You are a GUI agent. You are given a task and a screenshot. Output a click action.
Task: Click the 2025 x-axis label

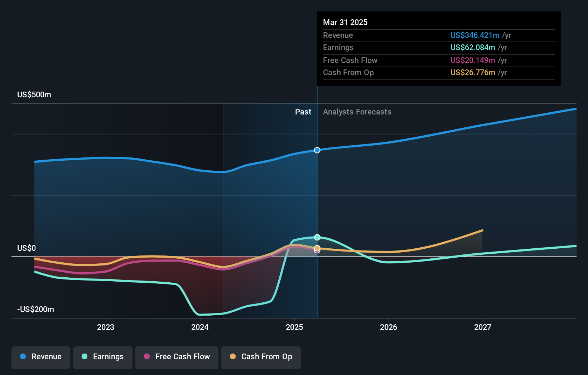[x=294, y=327]
